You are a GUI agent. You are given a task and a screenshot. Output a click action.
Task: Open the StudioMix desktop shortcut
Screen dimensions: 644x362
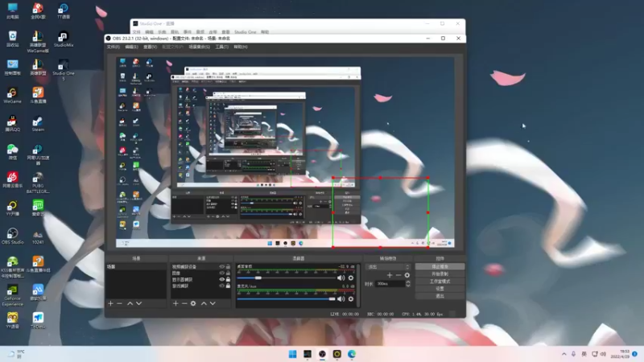pos(64,39)
